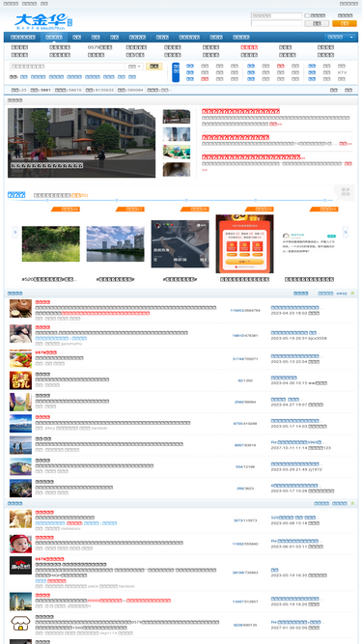Screen dimensions: 362x644
Task: Open the river skyline photo thumbnail
Action: coord(115,243)
